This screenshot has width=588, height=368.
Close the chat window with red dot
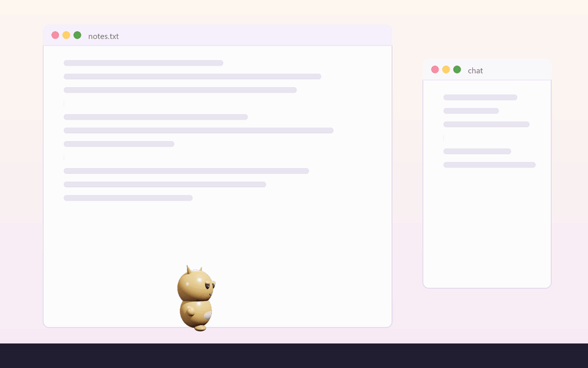(x=435, y=69)
